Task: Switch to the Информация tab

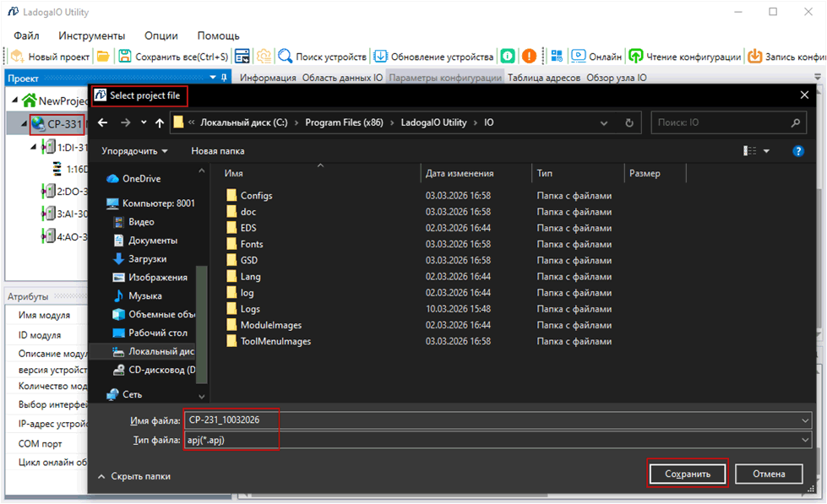Action: point(268,78)
